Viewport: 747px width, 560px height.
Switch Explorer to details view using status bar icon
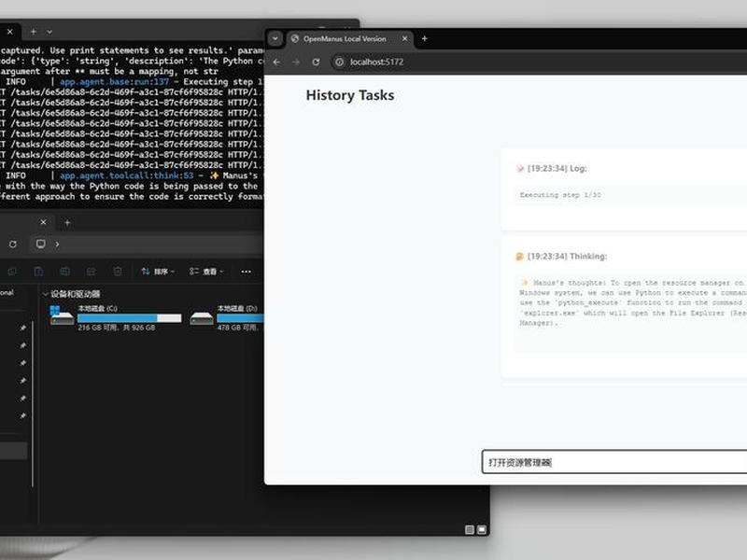(x=470, y=529)
